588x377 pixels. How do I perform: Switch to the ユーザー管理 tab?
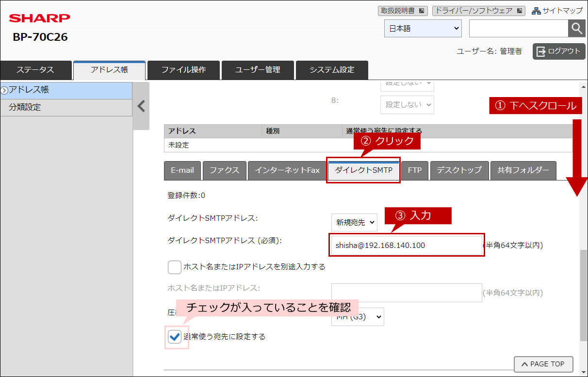(258, 70)
